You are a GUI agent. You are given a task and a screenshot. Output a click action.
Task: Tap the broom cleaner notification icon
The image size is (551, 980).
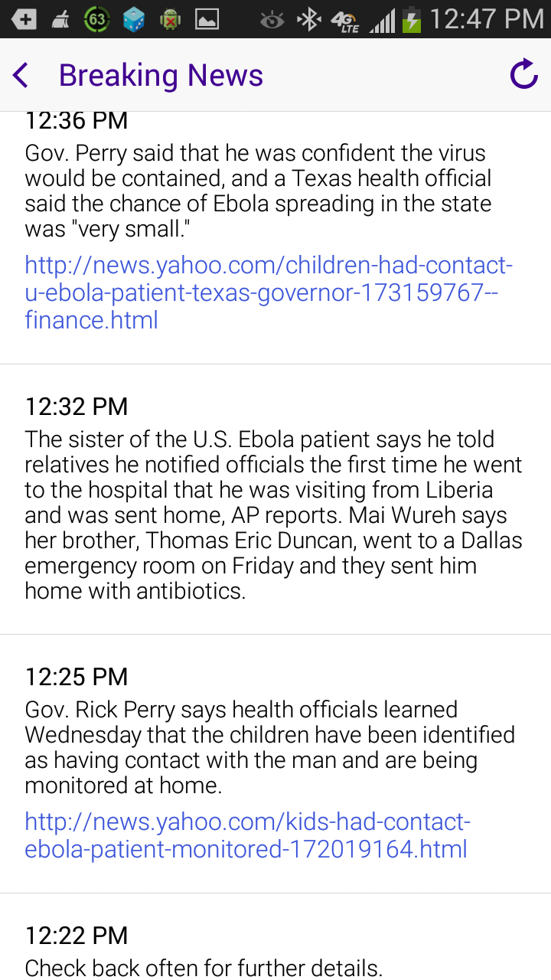(x=60, y=20)
